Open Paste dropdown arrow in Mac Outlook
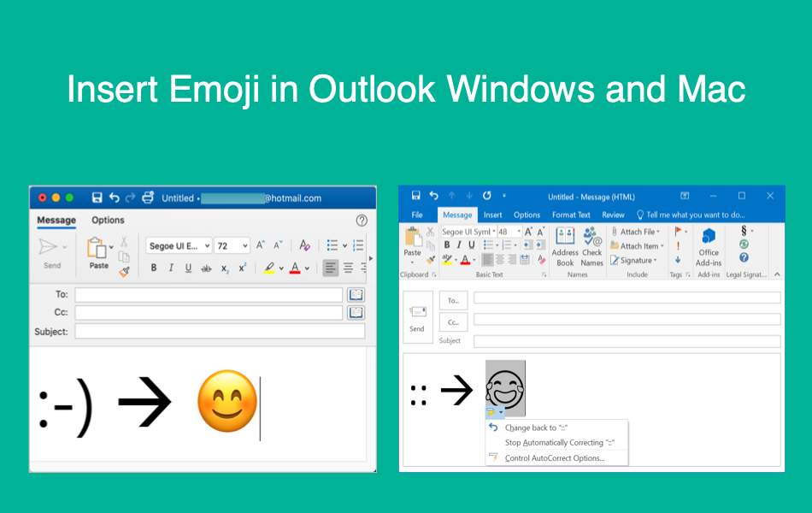812x513 pixels. click(x=111, y=247)
